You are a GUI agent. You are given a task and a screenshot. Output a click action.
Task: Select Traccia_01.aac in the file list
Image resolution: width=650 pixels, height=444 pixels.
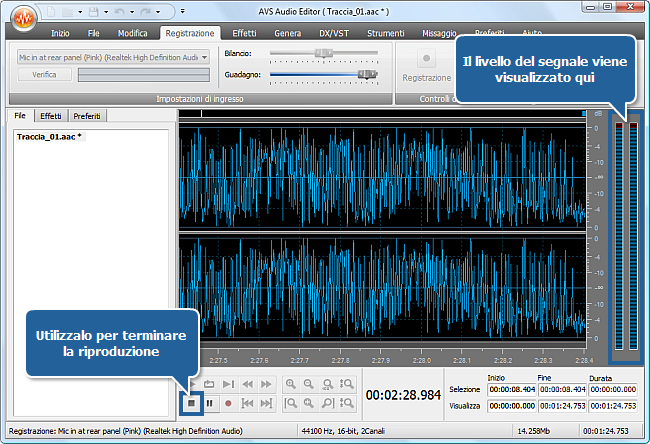click(49, 136)
